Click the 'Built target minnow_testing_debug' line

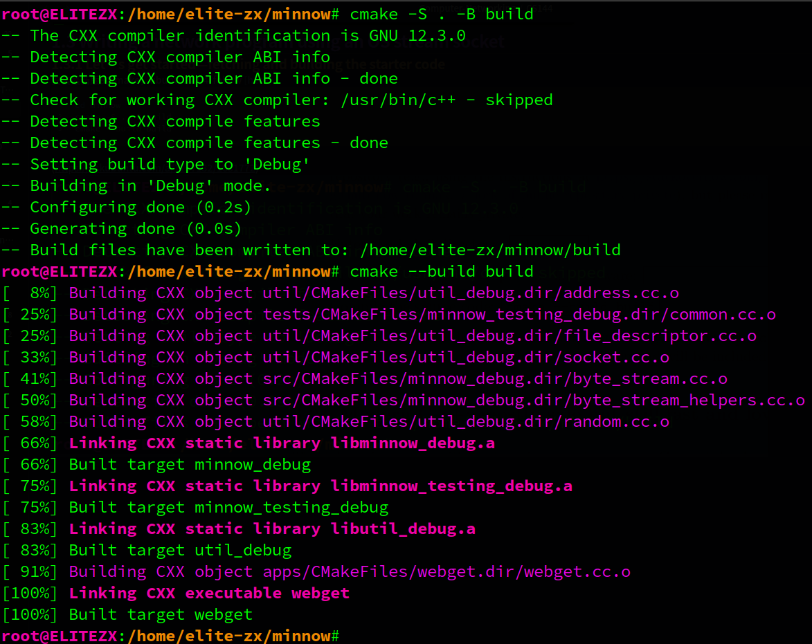(x=195, y=508)
